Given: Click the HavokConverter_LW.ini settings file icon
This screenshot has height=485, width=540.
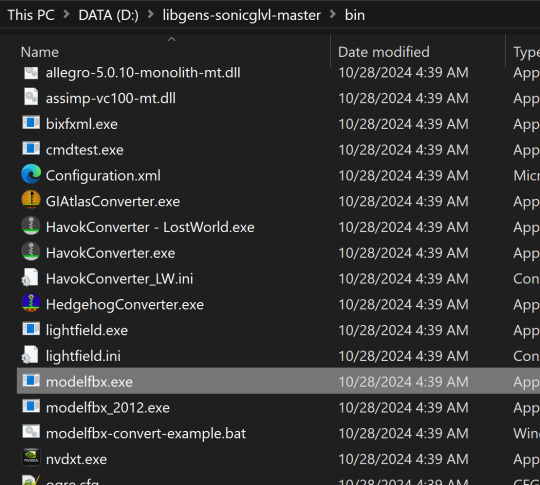Looking at the screenshot, I should point(30,277).
